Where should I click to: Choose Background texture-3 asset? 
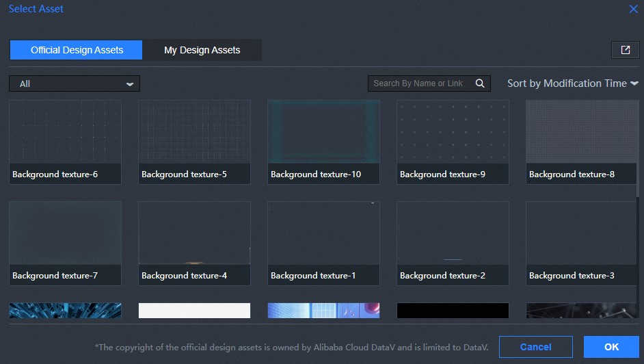(582, 243)
